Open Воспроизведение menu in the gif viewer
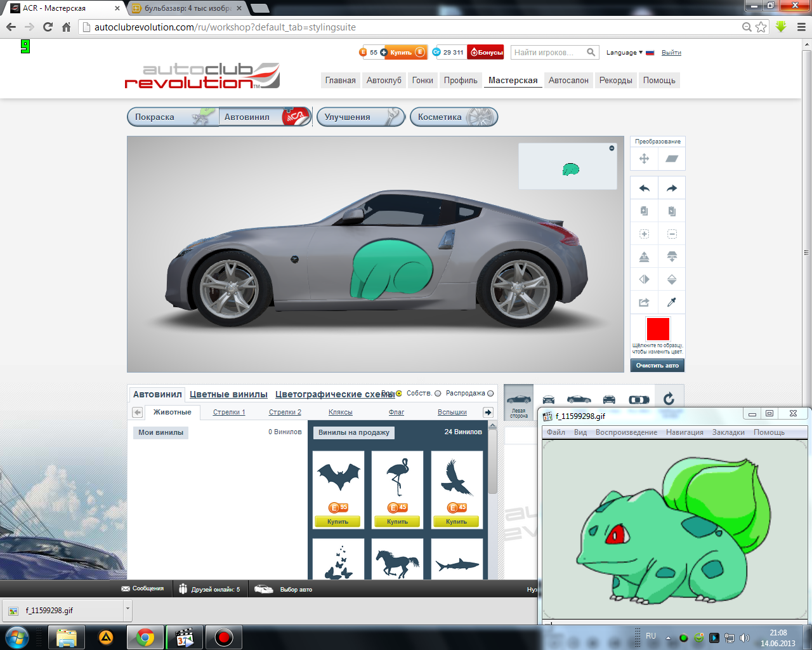The height and width of the screenshot is (650, 812). [x=626, y=432]
